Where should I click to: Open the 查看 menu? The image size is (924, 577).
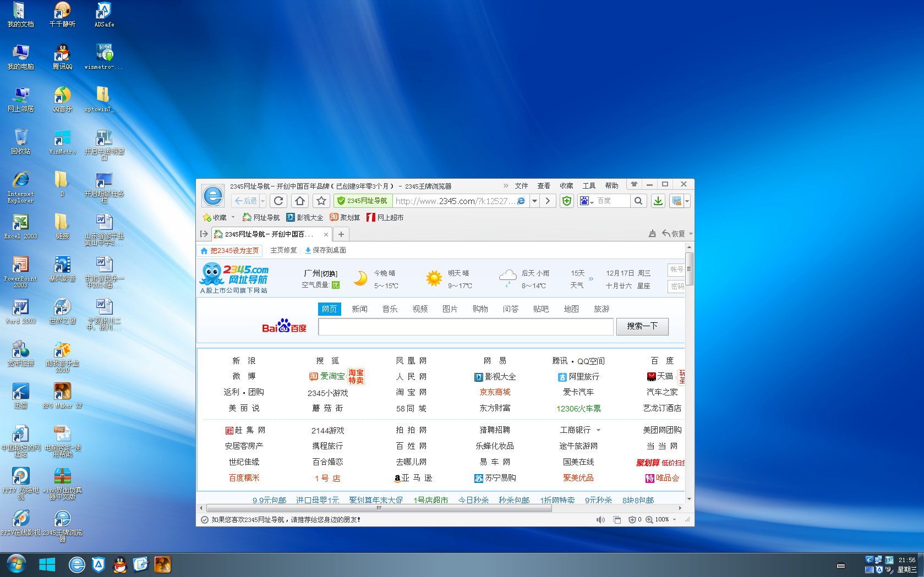click(x=544, y=186)
